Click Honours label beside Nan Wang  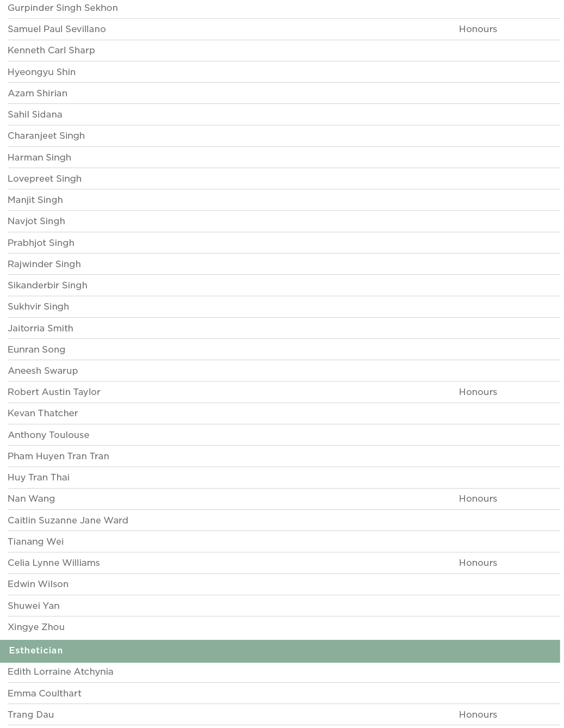tap(478, 498)
